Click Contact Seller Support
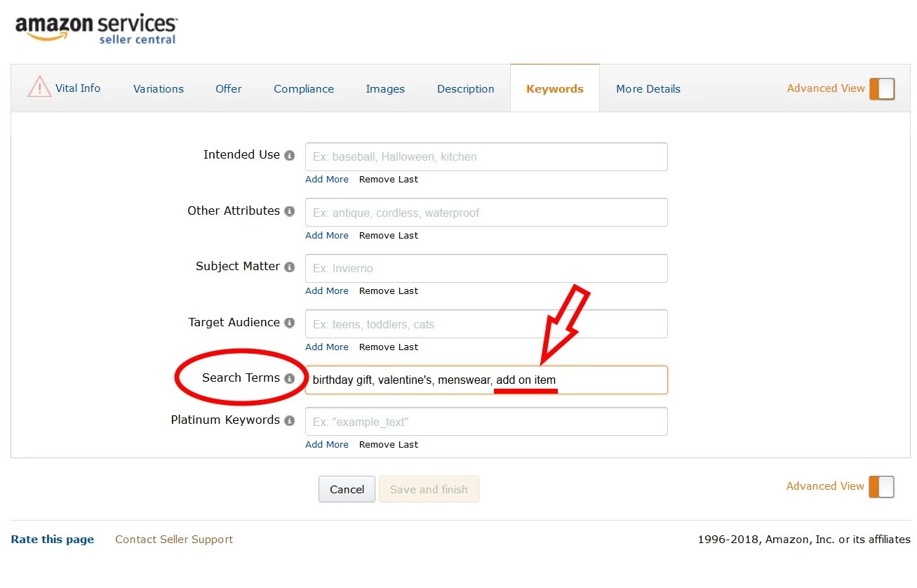Image resolution: width=917 pixels, height=588 pixels. point(173,539)
